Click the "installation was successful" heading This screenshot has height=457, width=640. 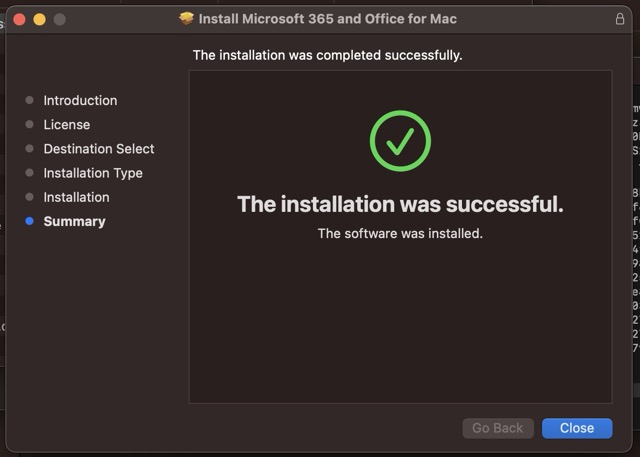(x=400, y=205)
